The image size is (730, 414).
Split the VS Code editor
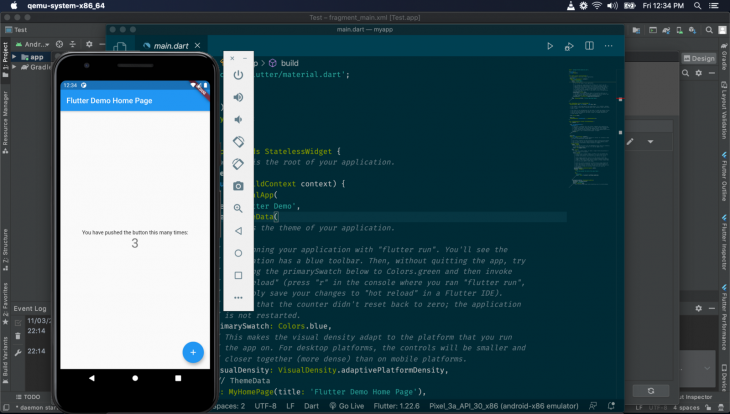(589, 46)
